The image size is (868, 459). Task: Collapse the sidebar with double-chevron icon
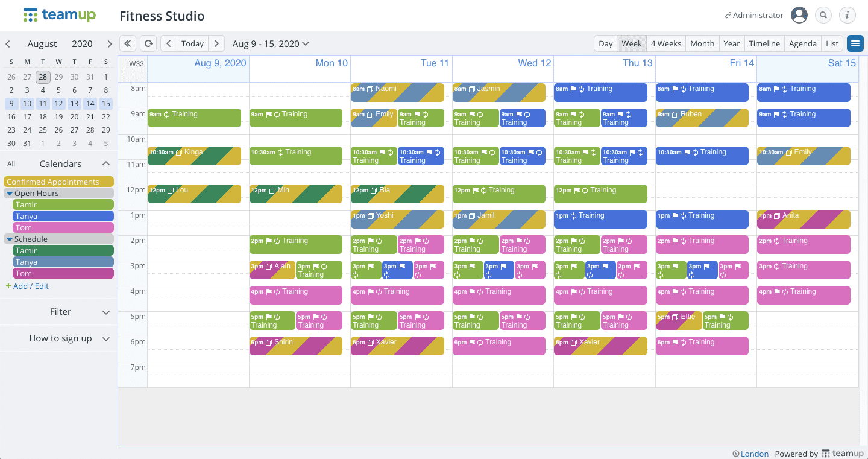click(128, 43)
